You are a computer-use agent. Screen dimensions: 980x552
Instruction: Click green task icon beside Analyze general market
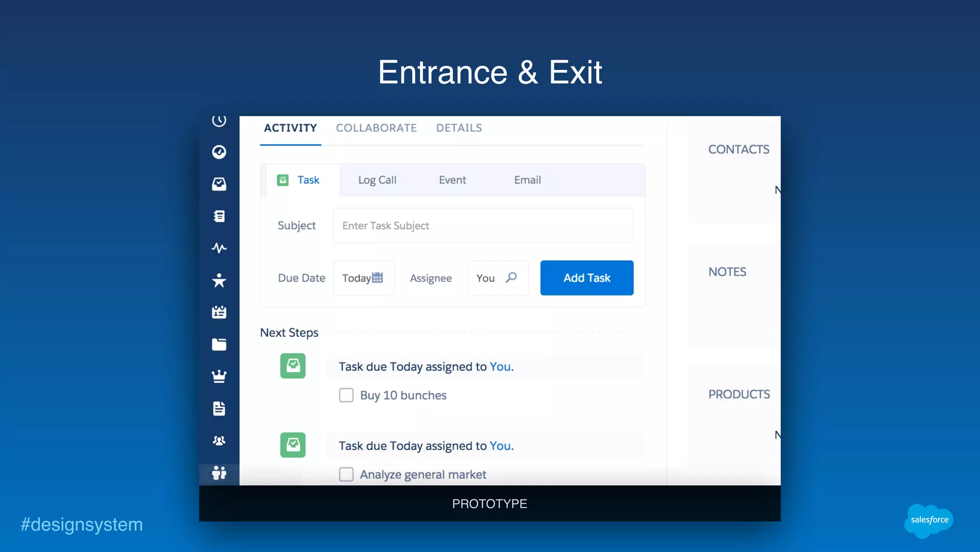[x=293, y=445]
